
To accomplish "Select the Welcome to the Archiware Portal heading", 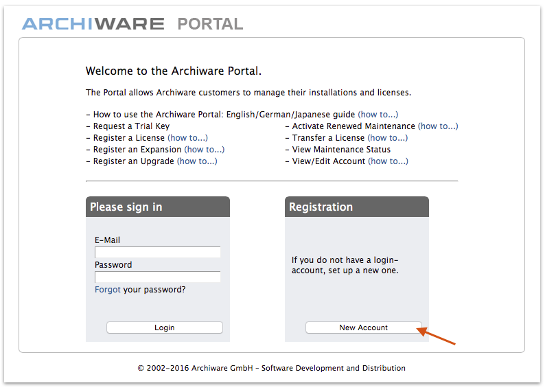I will tap(174, 71).
